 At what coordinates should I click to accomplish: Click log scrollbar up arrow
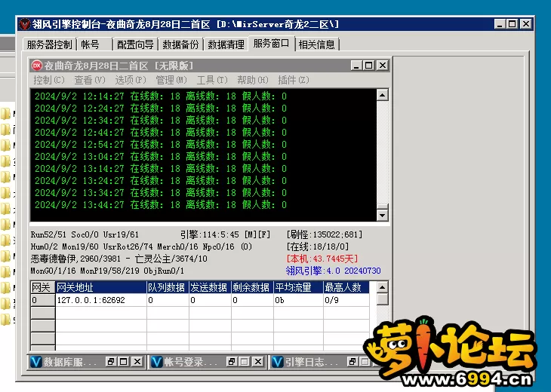(x=383, y=95)
